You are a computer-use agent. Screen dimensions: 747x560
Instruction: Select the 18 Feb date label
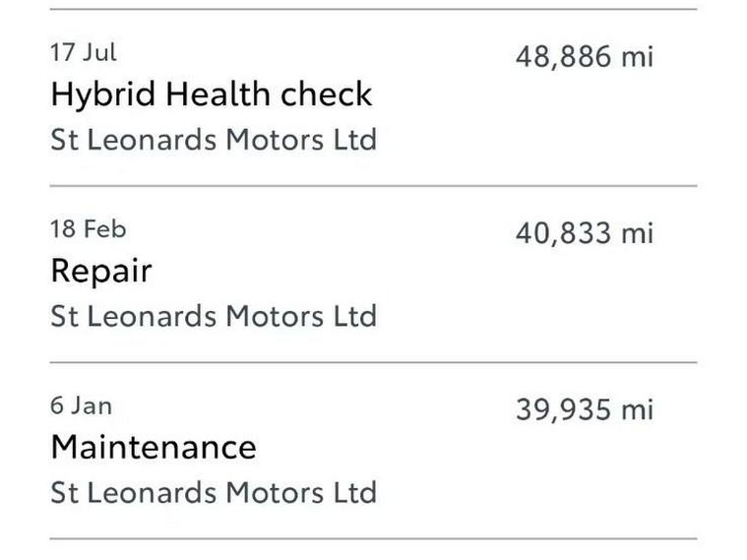pos(89,228)
